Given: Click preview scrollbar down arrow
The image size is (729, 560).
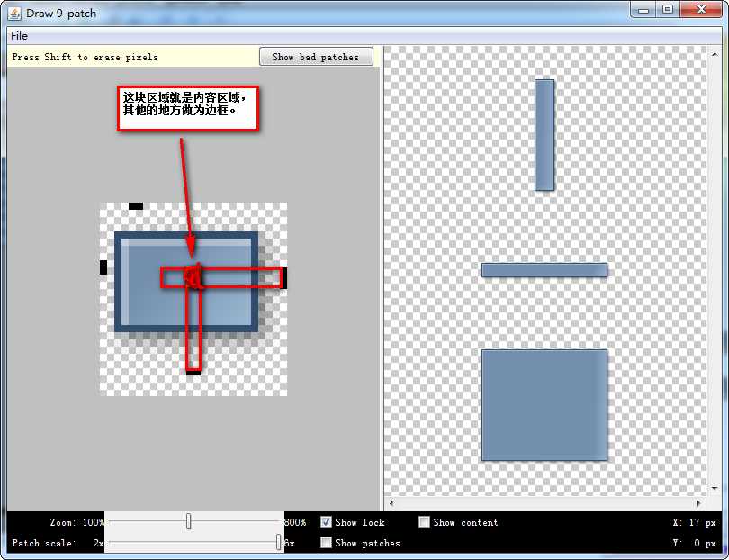Looking at the screenshot, I should tap(715, 488).
